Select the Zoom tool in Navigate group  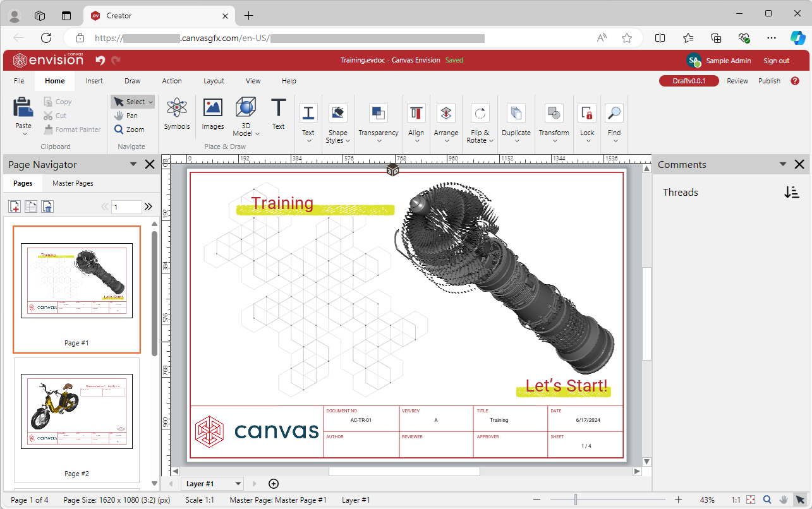tap(129, 129)
